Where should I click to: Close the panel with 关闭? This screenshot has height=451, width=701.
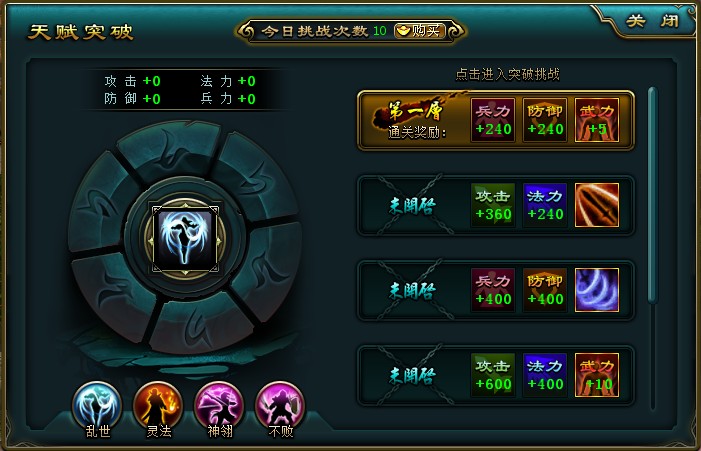pos(652,21)
